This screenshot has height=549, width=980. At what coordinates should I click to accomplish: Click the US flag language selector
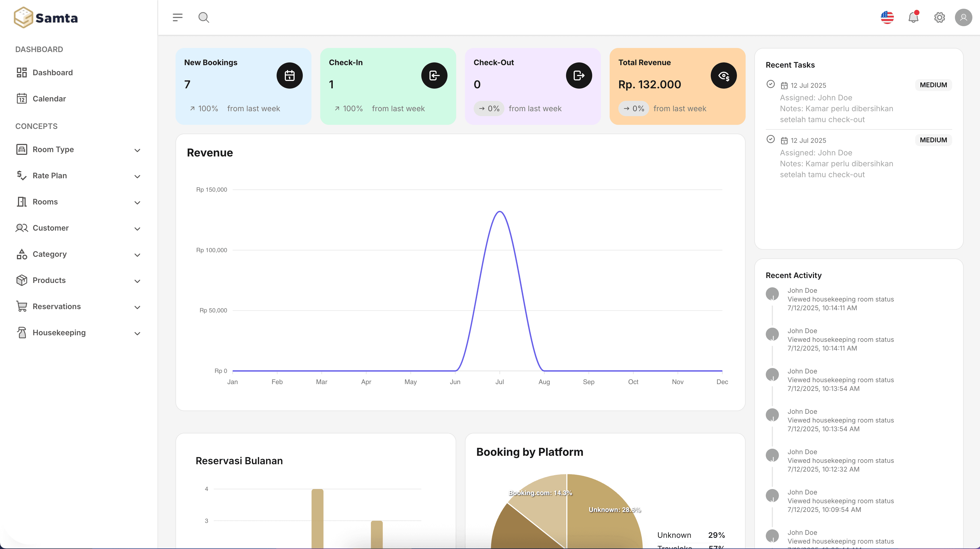[x=887, y=17]
